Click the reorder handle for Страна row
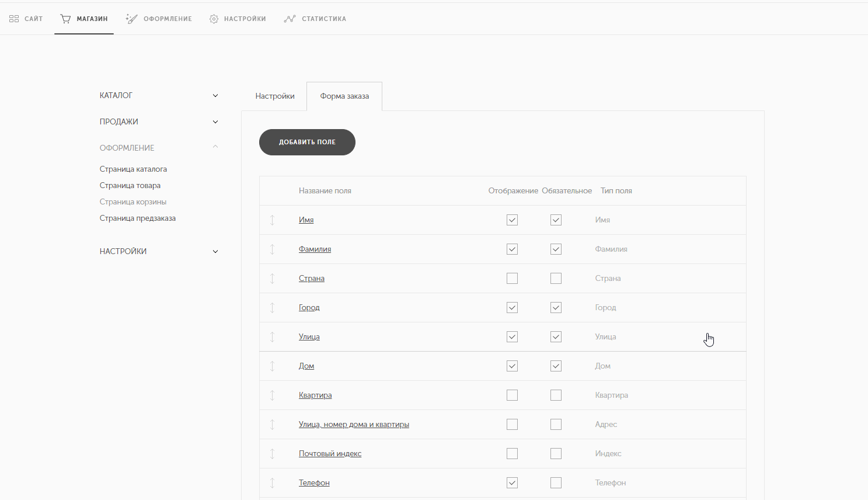 [272, 279]
